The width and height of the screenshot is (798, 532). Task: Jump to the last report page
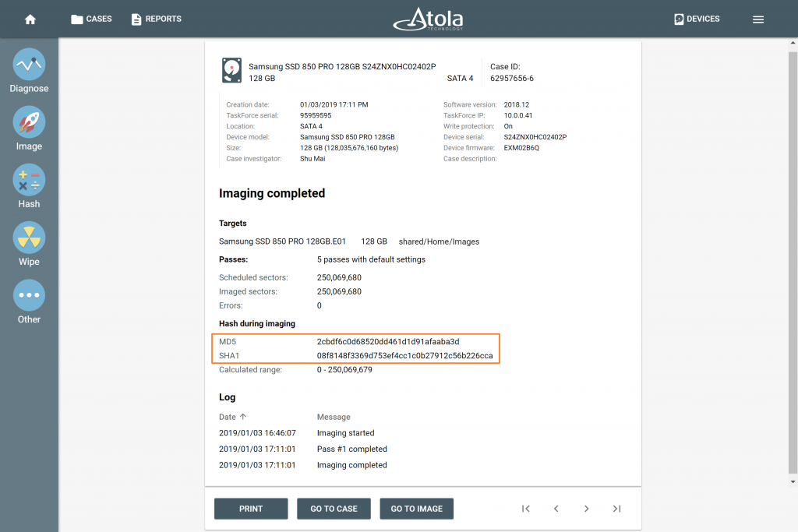(x=617, y=509)
